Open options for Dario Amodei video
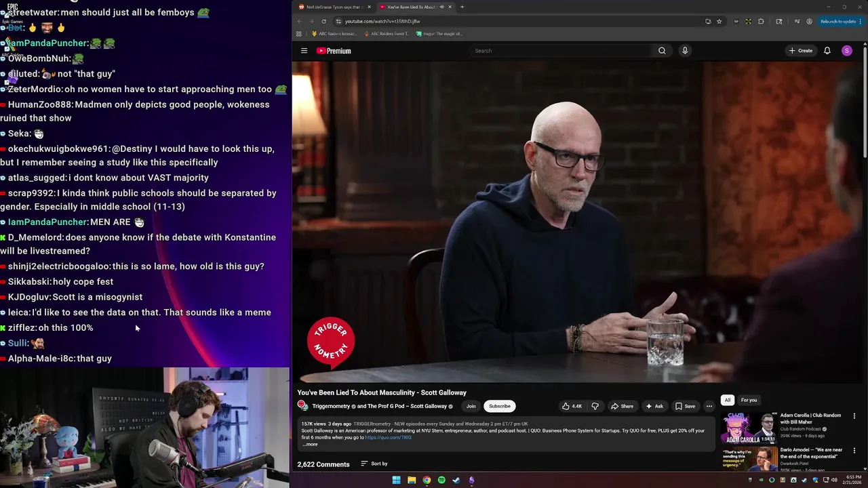The width and height of the screenshot is (868, 488). 854,451
